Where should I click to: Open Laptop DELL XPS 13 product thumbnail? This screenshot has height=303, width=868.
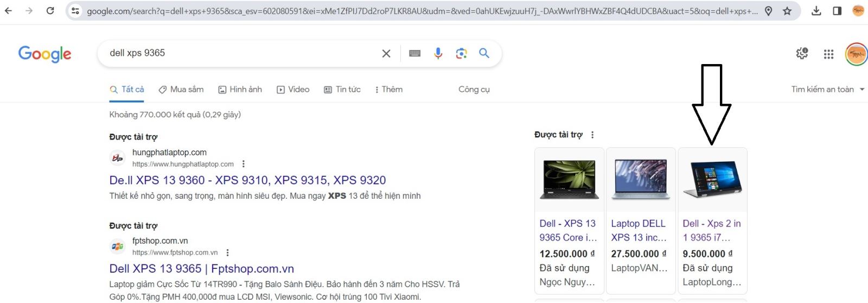pyautogui.click(x=641, y=180)
